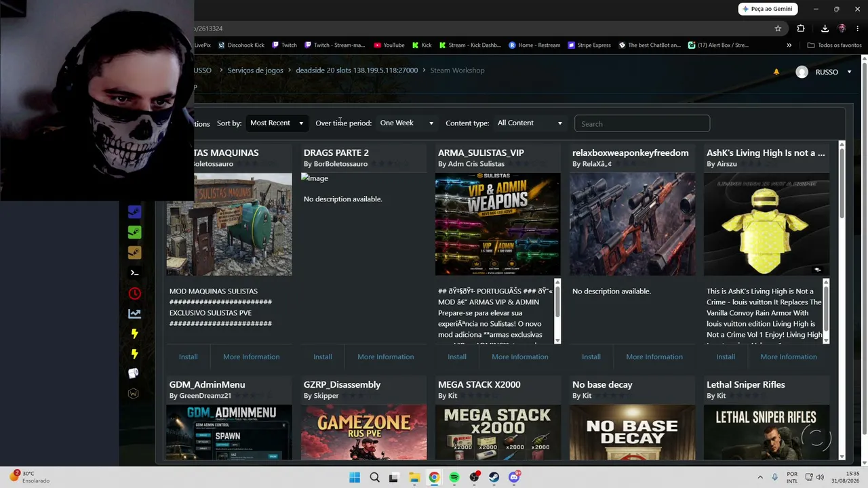Open the blue Steam sidebar icon
868x488 pixels.
[x=134, y=212]
